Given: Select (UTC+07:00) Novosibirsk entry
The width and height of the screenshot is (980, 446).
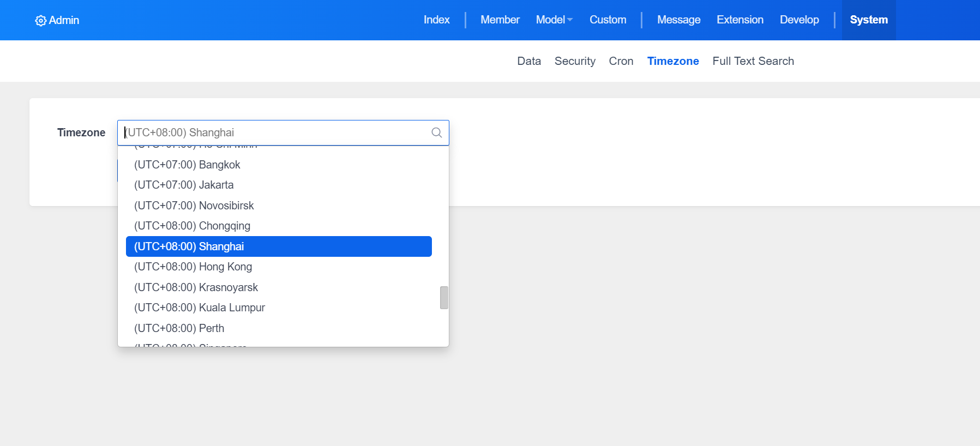Looking at the screenshot, I should click(194, 206).
